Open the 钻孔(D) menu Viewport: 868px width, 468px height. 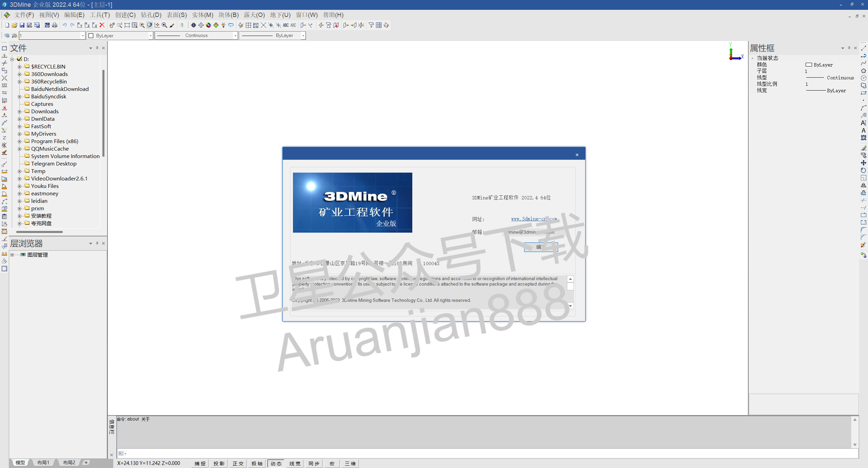151,15
